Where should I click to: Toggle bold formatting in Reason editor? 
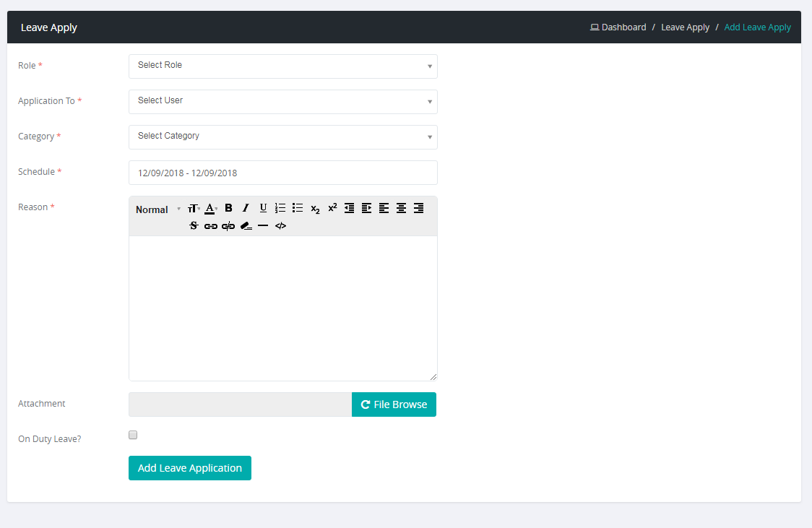228,208
